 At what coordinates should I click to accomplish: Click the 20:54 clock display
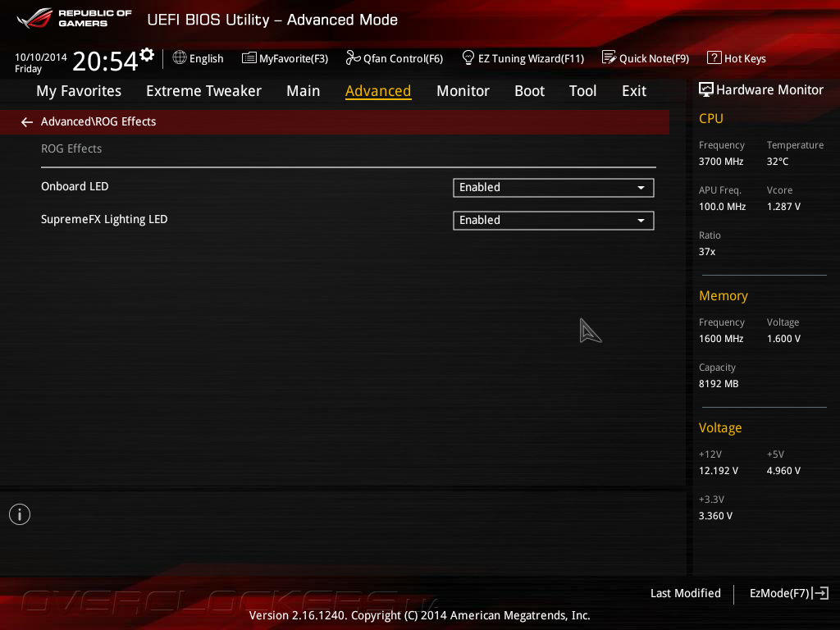(x=106, y=61)
